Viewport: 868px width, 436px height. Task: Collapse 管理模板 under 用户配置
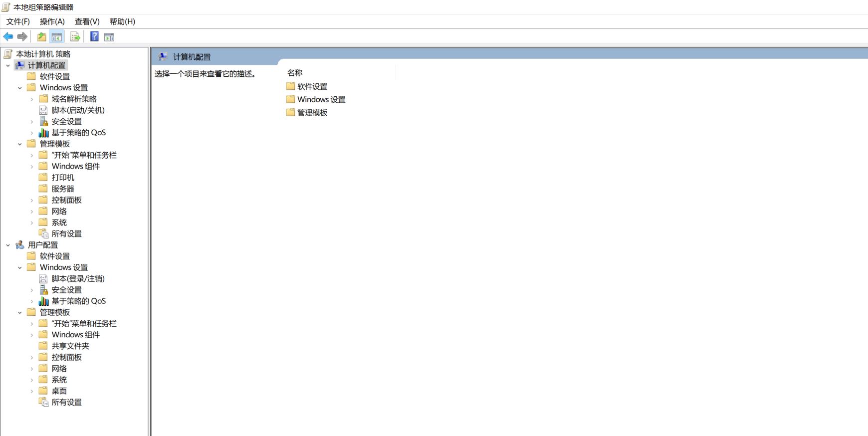pyautogui.click(x=20, y=312)
